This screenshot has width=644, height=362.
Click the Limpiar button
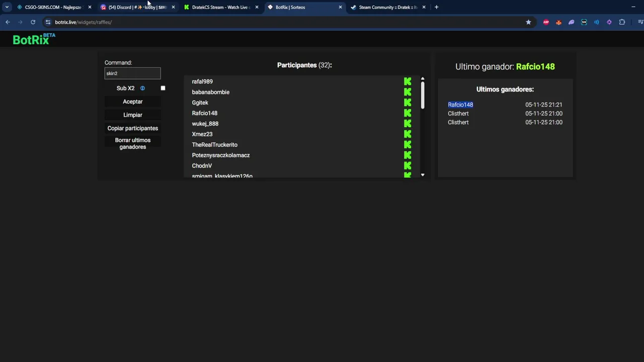pyautogui.click(x=133, y=115)
